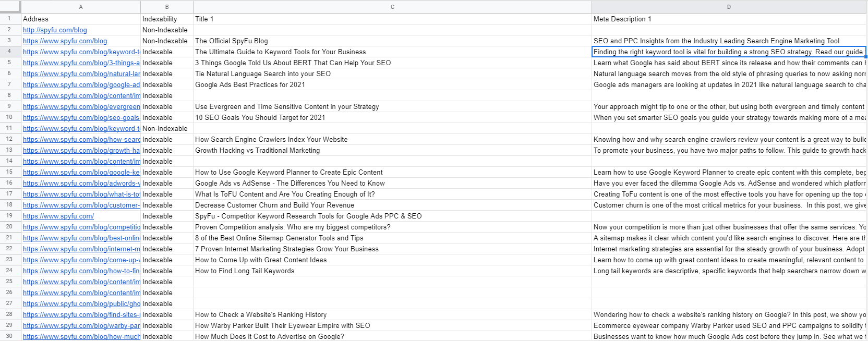The image size is (868, 341).
Task: Open the https://www.spyfu.com/blog link in row 3
Action: (65, 41)
